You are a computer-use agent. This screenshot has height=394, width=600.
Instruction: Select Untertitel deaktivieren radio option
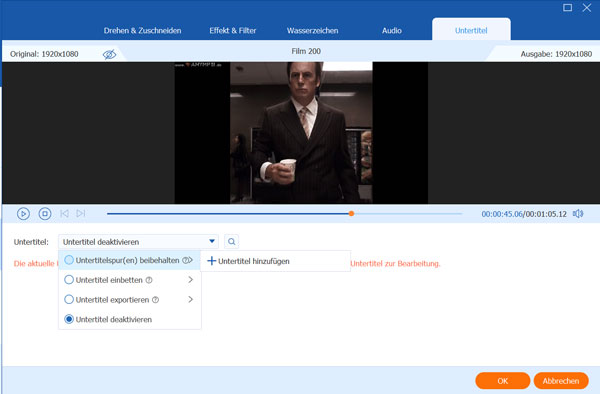(69, 319)
